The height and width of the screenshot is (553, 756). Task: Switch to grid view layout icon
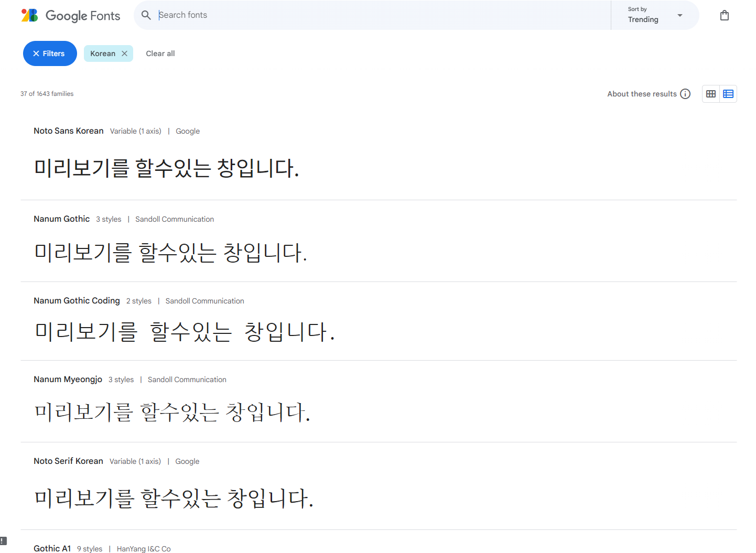(x=711, y=94)
